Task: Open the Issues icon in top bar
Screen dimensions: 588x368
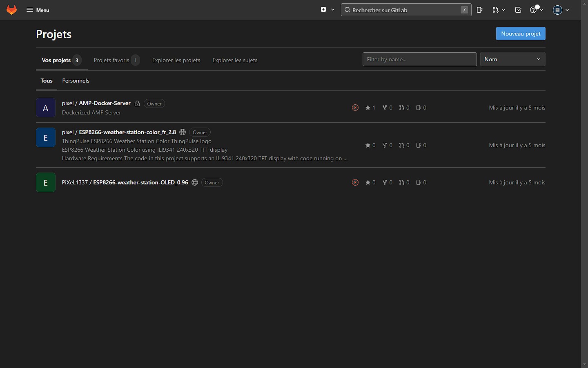Action: pyautogui.click(x=480, y=10)
